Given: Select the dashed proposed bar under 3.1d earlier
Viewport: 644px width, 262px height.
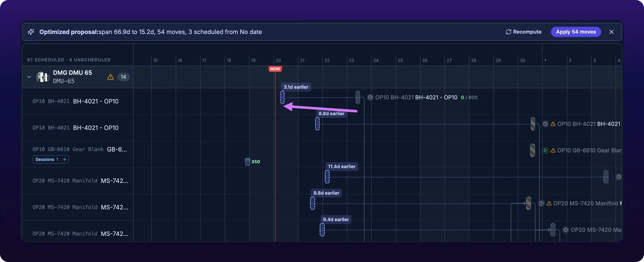Looking at the screenshot, I should tap(283, 97).
